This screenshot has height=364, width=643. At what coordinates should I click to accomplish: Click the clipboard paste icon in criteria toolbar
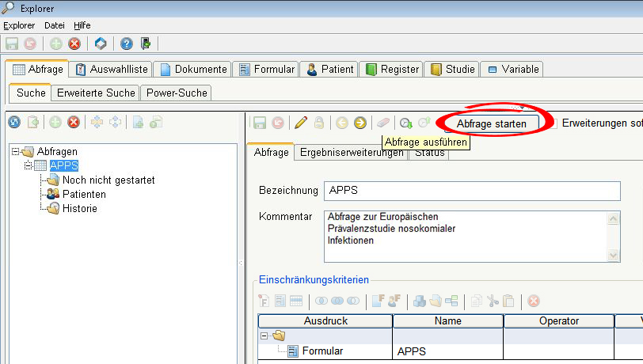508,301
